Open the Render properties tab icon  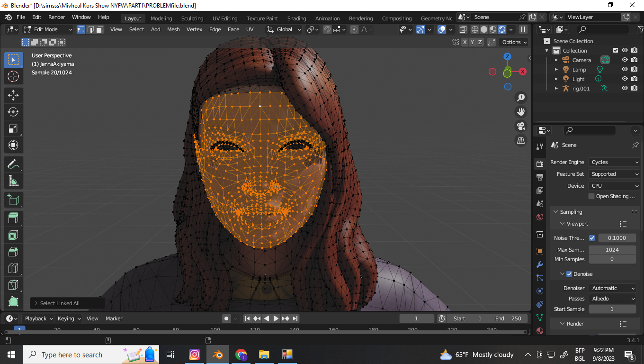[x=539, y=164]
